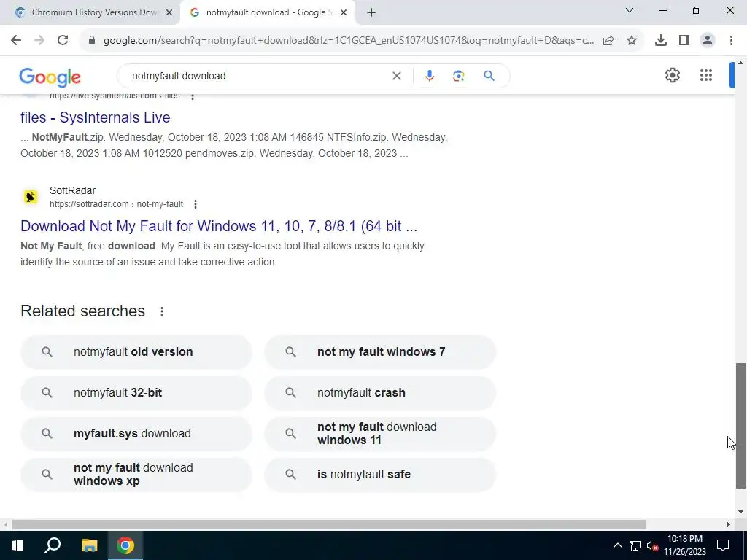Open the Chrome profile avatar
The image size is (747, 560).
(708, 41)
